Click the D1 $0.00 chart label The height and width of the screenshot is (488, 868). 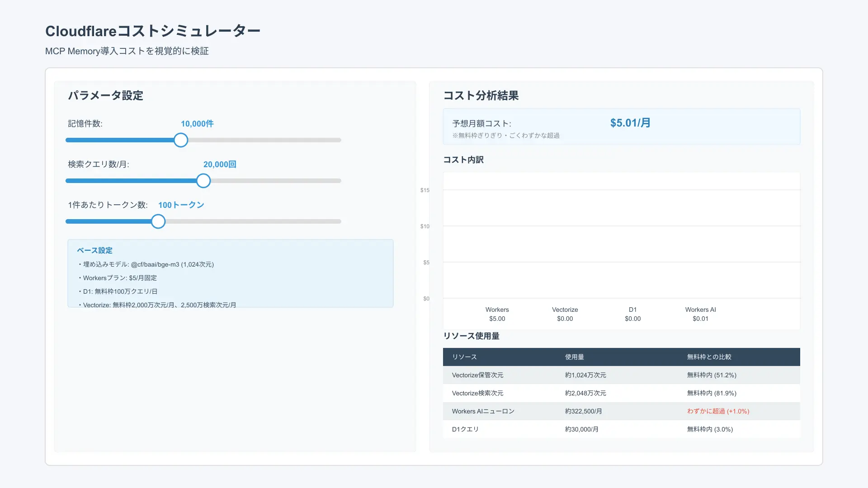(x=633, y=314)
